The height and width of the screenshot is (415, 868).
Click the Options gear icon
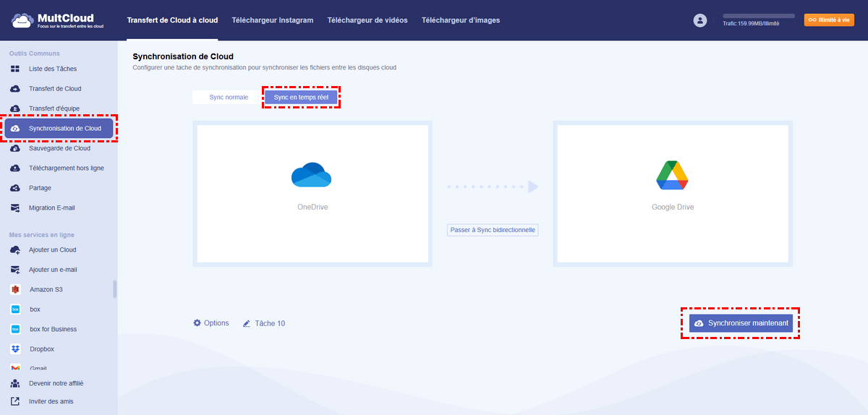coord(197,323)
